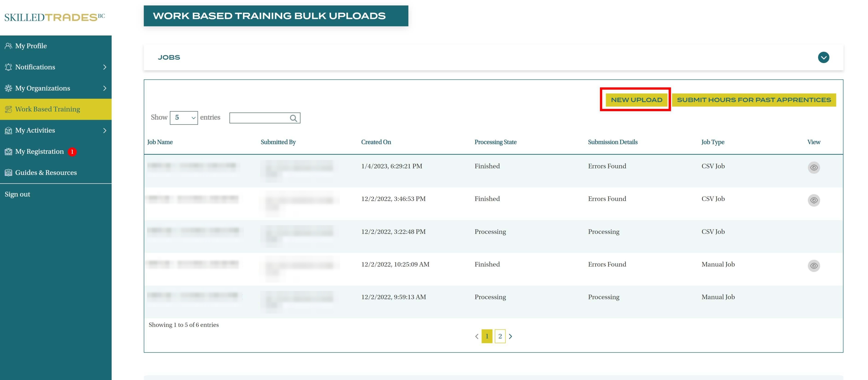Open Work Based Training menu item
Screen dimensions: 868x380
[47, 109]
